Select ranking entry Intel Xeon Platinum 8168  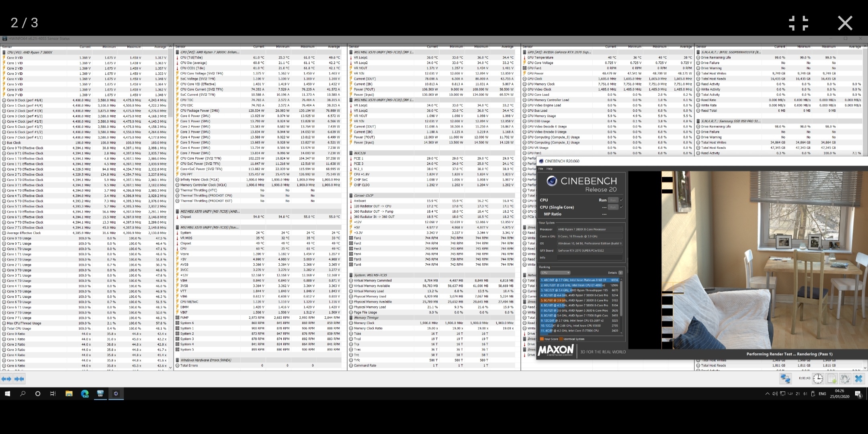[x=580, y=280]
